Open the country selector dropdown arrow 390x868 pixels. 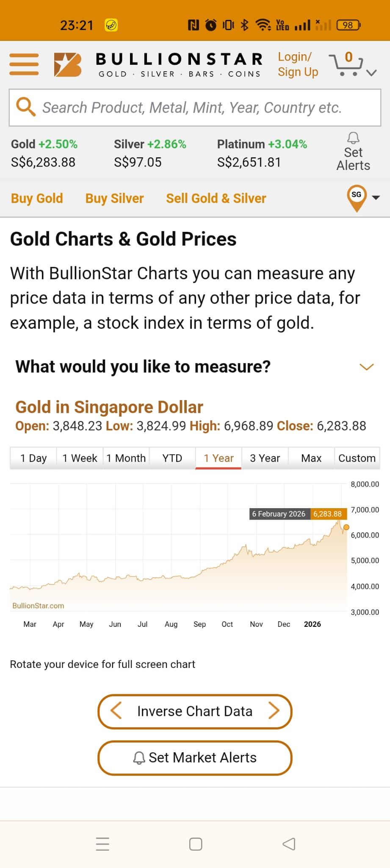pos(376,198)
